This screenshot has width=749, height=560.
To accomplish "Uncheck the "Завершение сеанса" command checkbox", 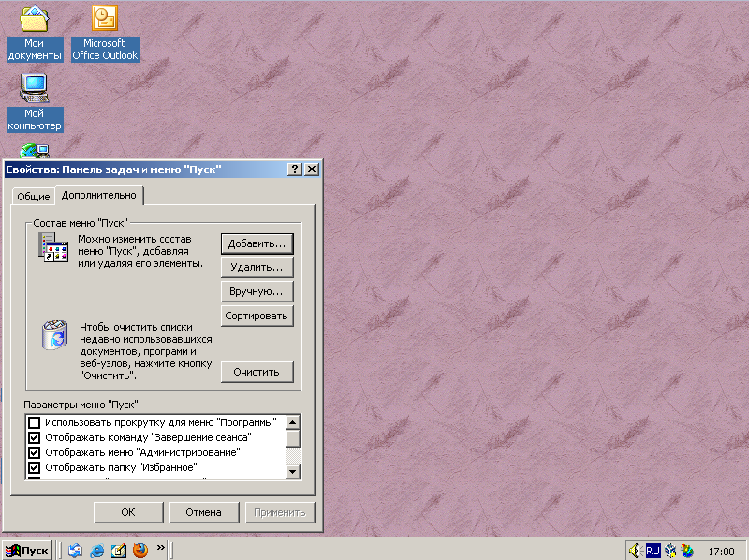I will pyautogui.click(x=35, y=437).
